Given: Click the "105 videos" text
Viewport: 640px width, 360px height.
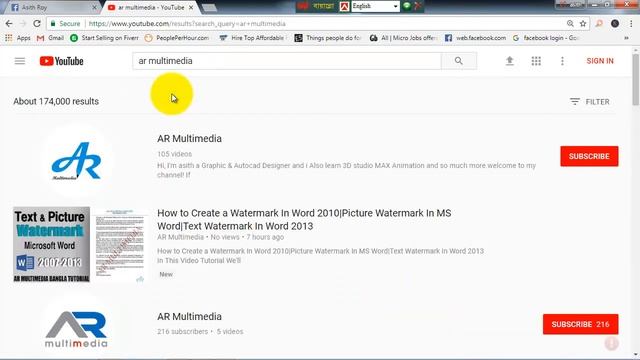Looking at the screenshot, I should coord(174,154).
